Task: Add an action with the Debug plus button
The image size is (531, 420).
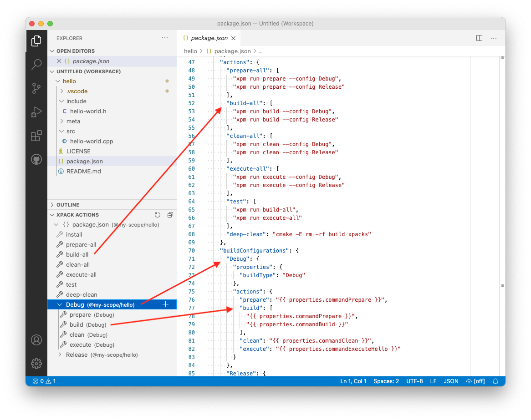Action: (x=165, y=304)
